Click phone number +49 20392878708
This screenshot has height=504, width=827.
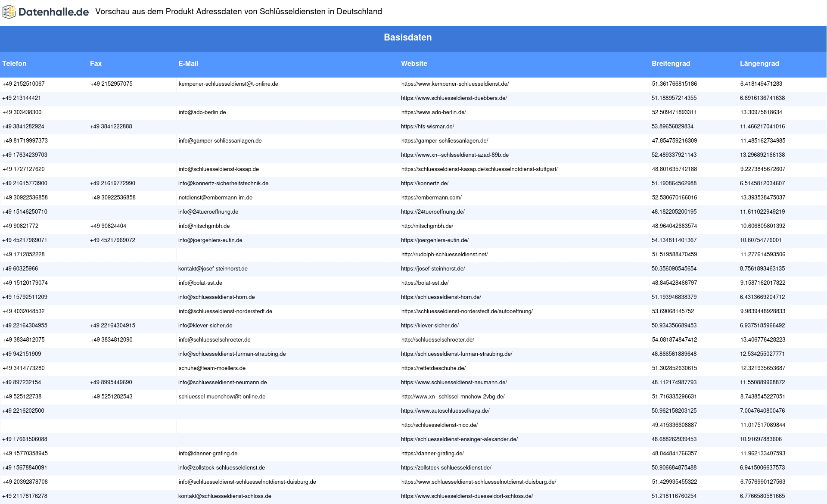pos(25,482)
